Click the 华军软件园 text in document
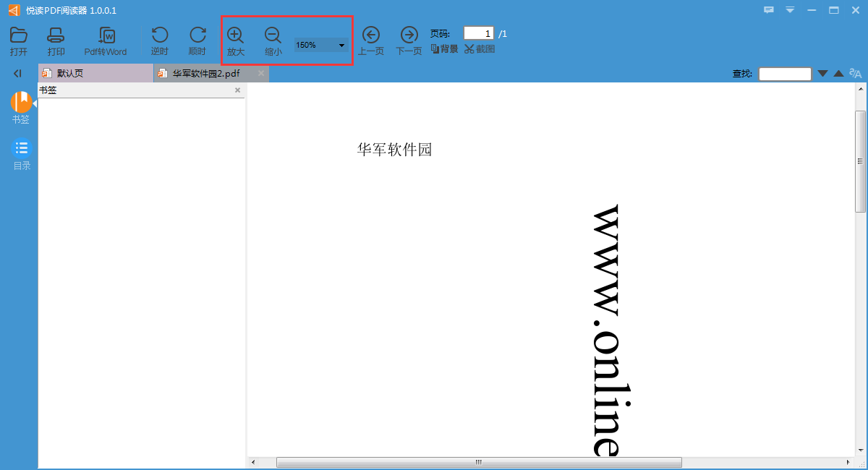 394,150
